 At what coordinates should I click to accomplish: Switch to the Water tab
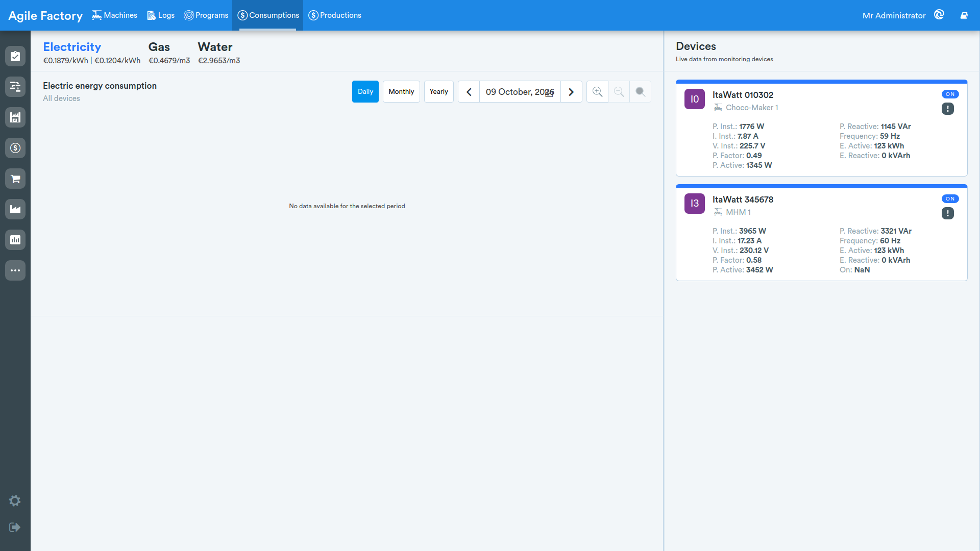coord(215,47)
